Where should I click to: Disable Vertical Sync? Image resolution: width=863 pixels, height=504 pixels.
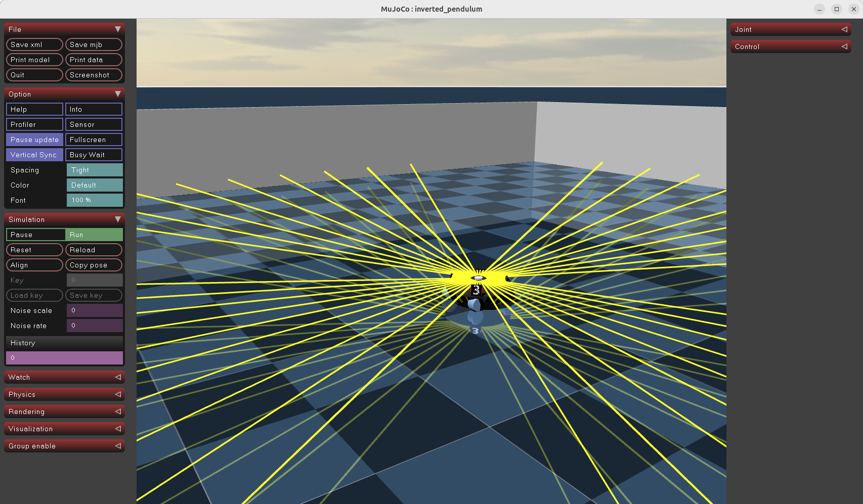click(x=34, y=155)
